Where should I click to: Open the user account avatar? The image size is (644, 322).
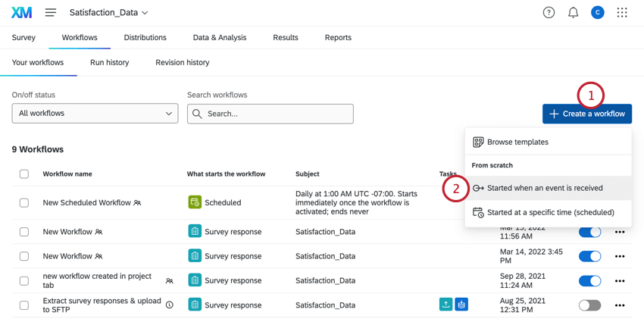598,13
